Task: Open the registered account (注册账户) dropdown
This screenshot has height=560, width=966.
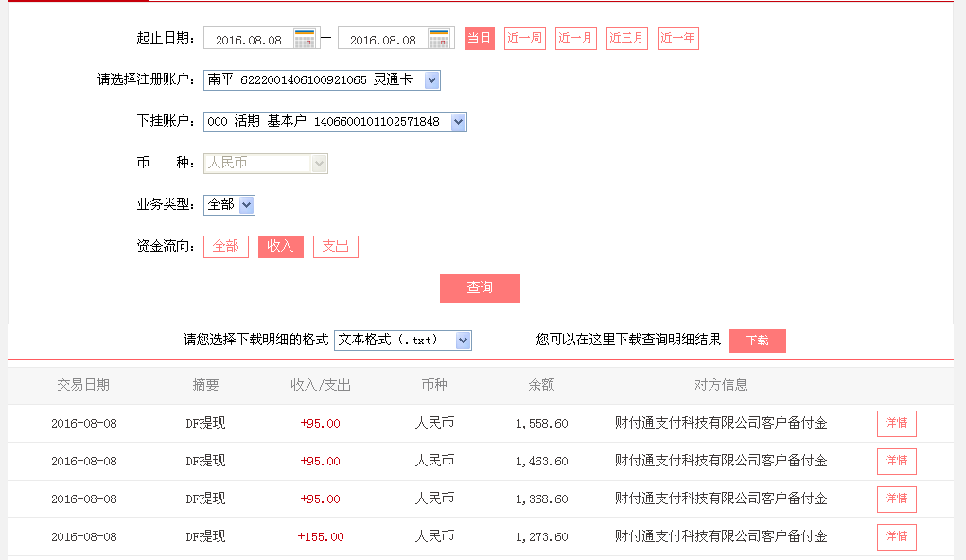Action: [431, 79]
